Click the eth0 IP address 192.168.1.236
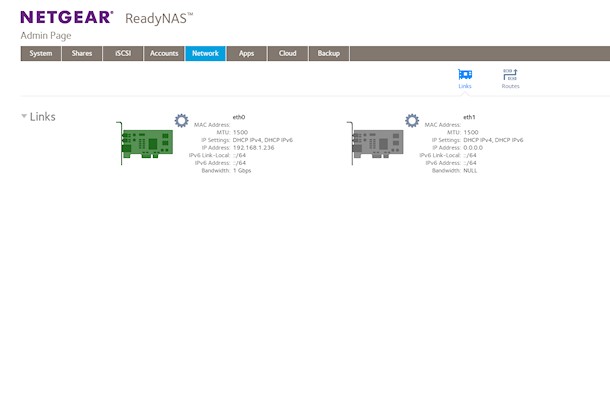 (x=254, y=147)
